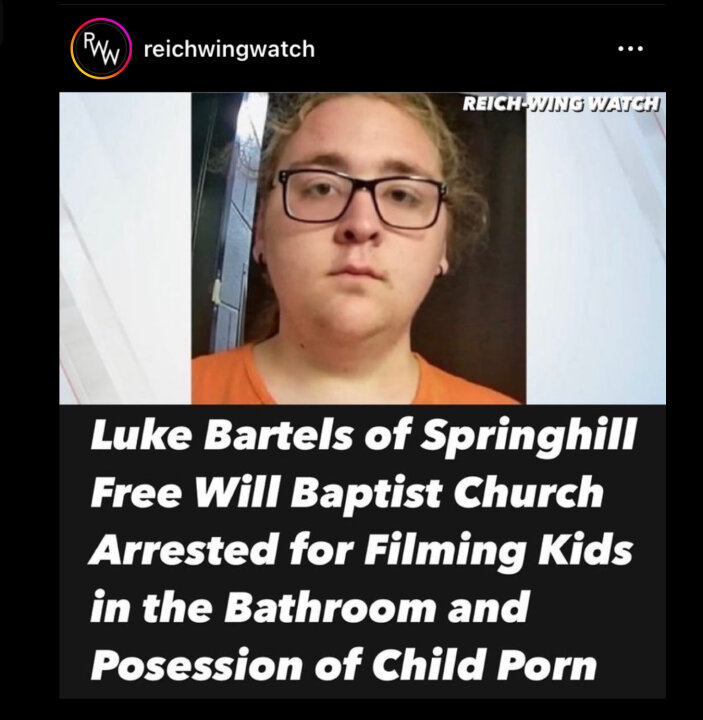703x720 pixels.
Task: View the story via the gradient avatar ring
Action: click(x=101, y=48)
